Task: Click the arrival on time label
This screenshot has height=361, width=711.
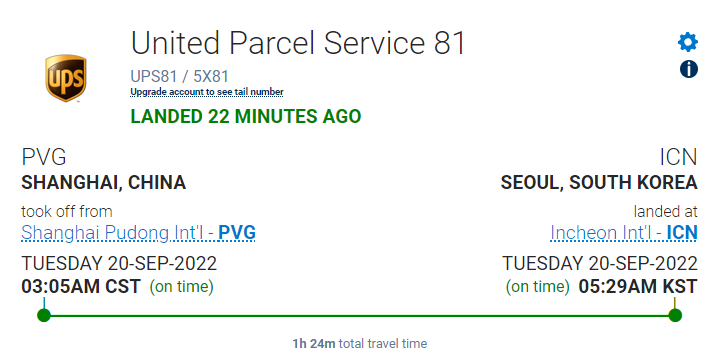Action: click(x=537, y=287)
